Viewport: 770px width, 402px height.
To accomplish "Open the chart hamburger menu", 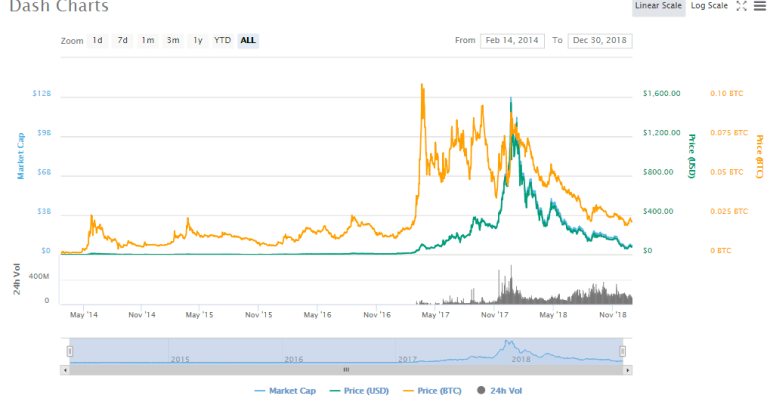I will pyautogui.click(x=759, y=6).
